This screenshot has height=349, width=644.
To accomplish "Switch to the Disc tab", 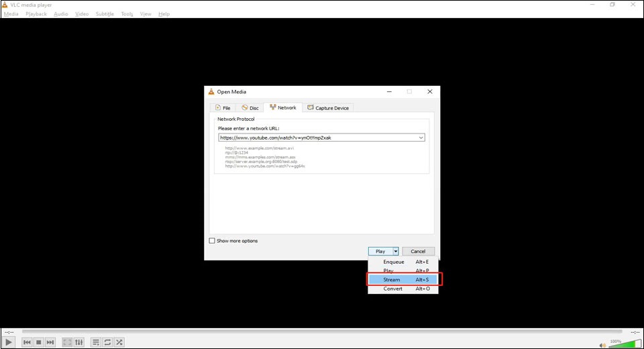I will 250,107.
